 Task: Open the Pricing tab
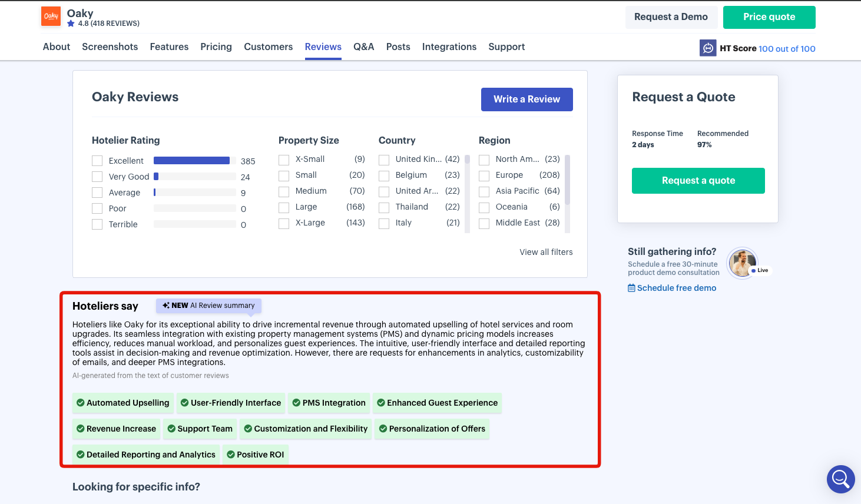[216, 47]
